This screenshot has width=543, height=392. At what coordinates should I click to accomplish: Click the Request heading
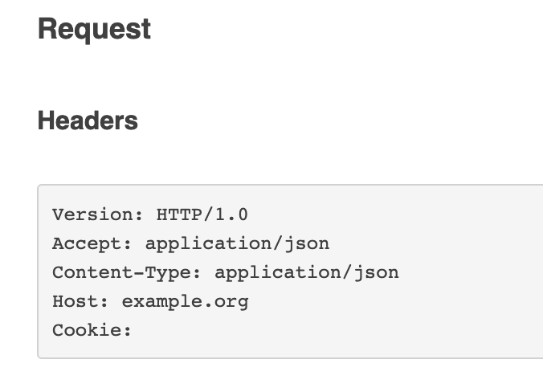pyautogui.click(x=94, y=30)
